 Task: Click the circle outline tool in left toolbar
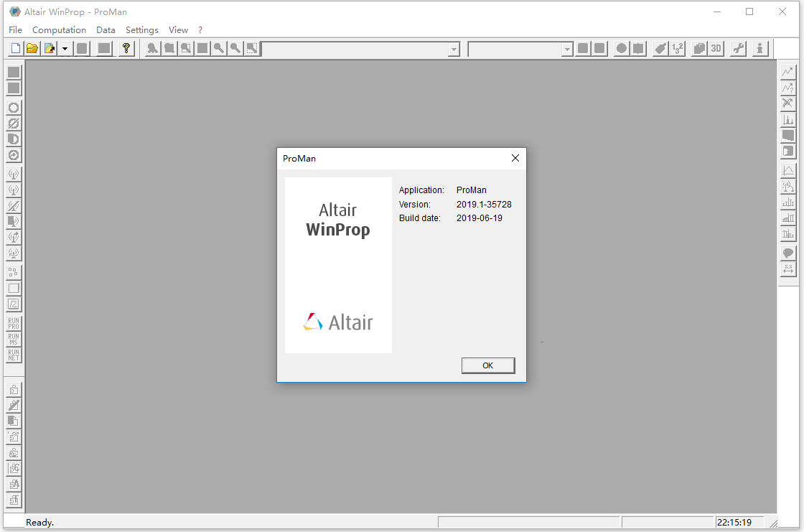(x=14, y=108)
